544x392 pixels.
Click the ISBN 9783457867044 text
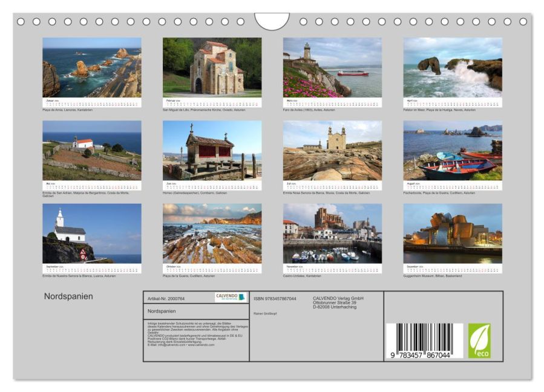[x=275, y=299]
